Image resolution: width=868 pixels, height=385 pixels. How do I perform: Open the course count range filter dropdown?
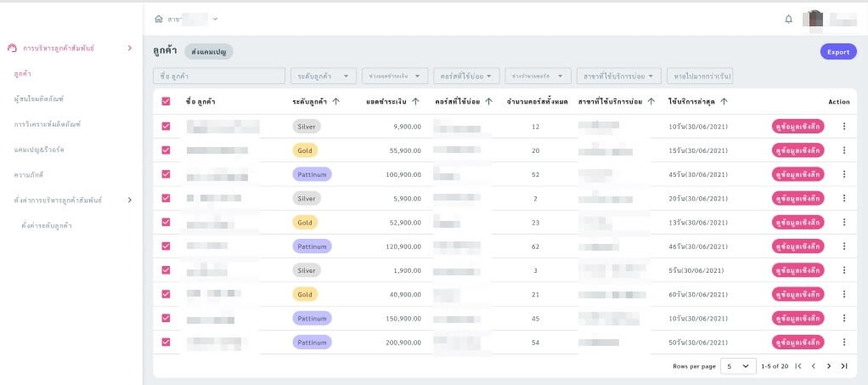click(x=538, y=76)
